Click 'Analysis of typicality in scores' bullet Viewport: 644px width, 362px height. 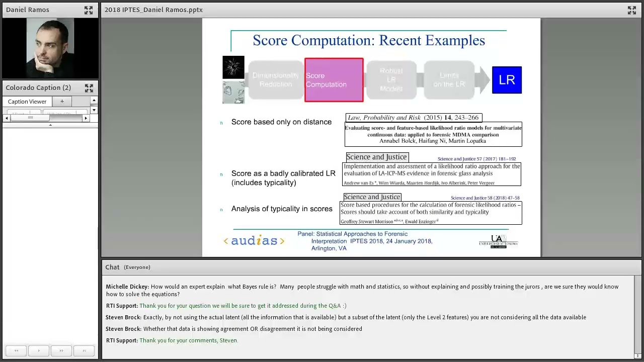point(282,209)
